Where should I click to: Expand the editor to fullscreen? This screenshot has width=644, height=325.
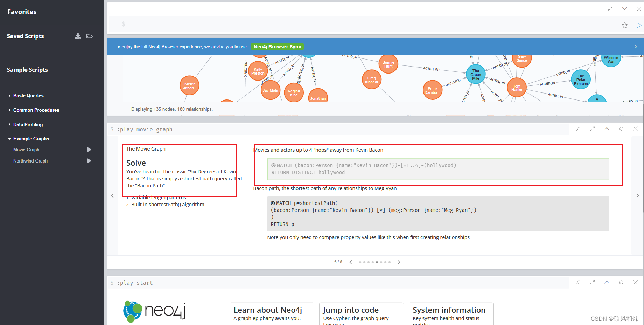[610, 9]
